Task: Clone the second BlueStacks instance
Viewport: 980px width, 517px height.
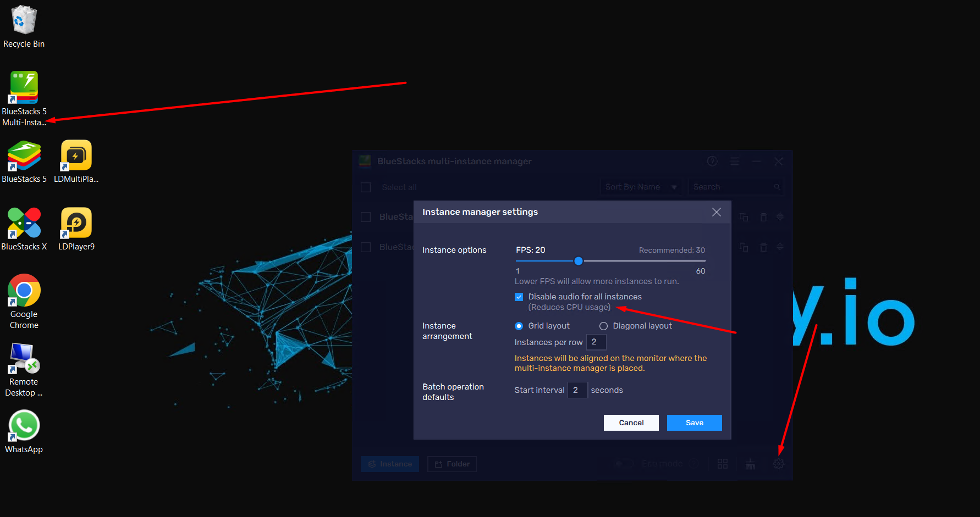Action: pos(744,247)
